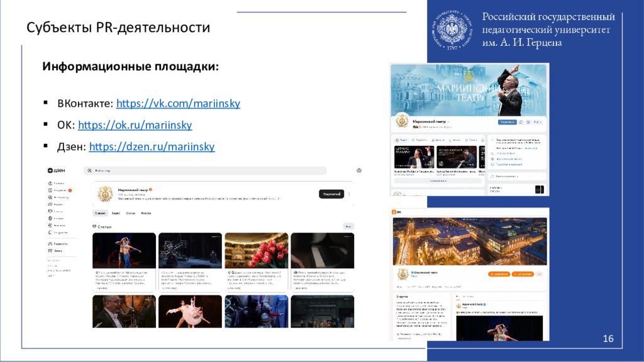This screenshot has height=362, width=644.
Task: Open the Dzen article showing the saxophone player
Action: (x=124, y=312)
